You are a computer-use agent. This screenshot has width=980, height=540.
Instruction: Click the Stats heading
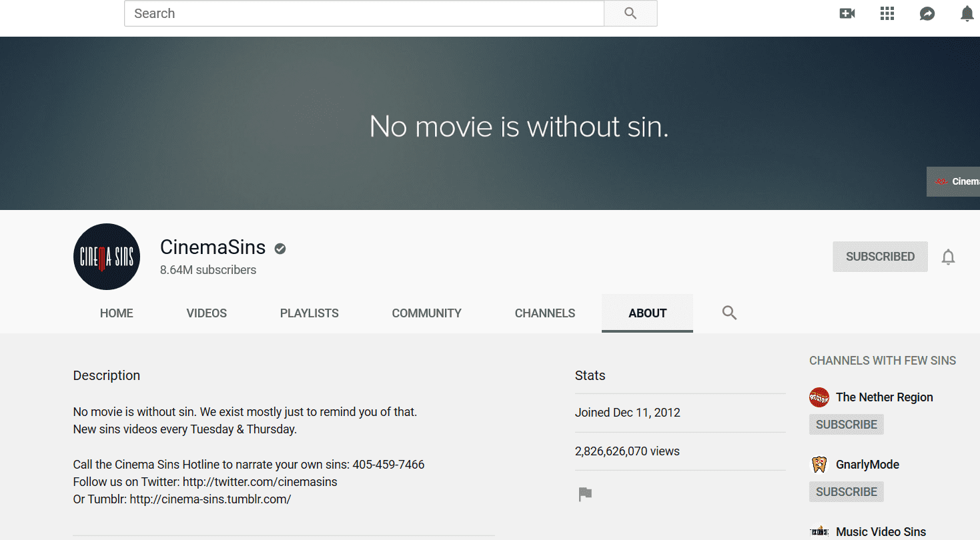(x=590, y=375)
